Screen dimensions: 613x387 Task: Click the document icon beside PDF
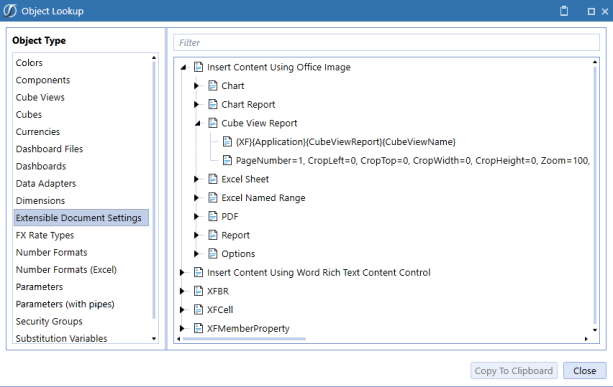tap(213, 216)
